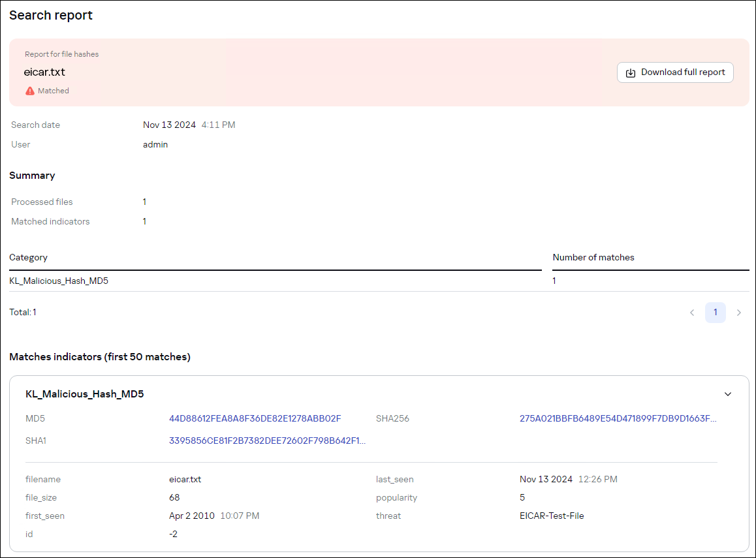Viewport: 756px width, 558px height.
Task: Click the Number of matches column header
Action: pyautogui.click(x=593, y=257)
